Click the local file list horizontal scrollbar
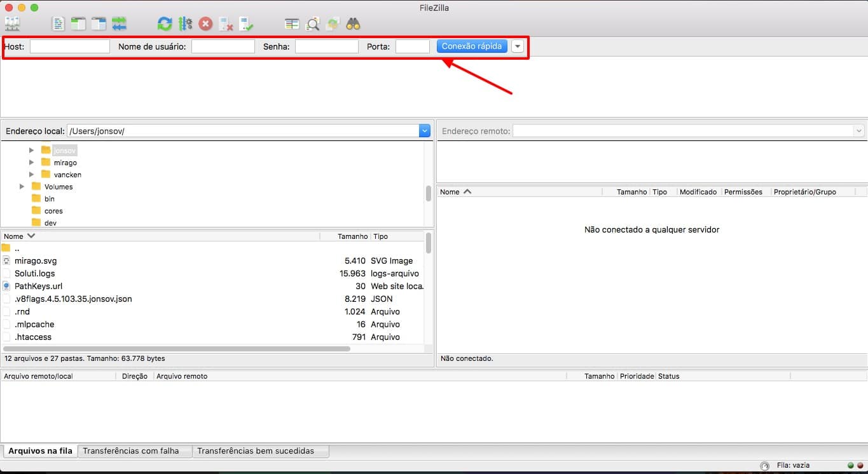This screenshot has height=474, width=868. pyautogui.click(x=177, y=349)
